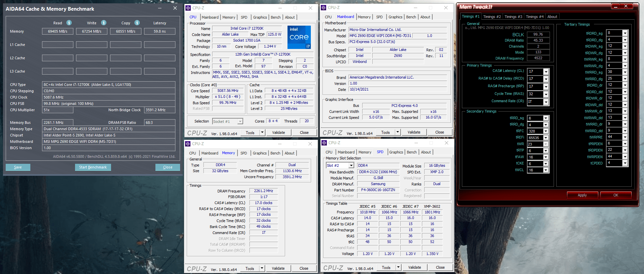This screenshot has width=644, height=274.
Task: Click Model field MPG Z690 EDGE WIFI DDR4
Action: (x=380, y=36)
